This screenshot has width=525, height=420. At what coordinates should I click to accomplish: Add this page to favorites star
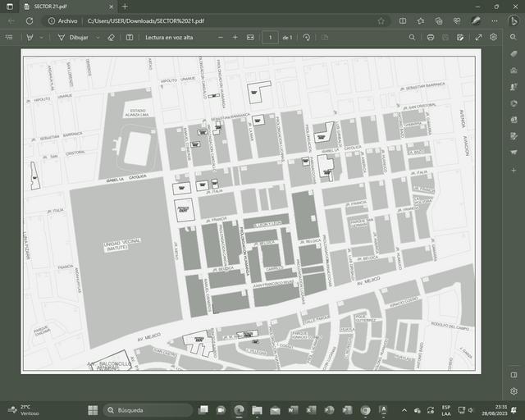[381, 21]
